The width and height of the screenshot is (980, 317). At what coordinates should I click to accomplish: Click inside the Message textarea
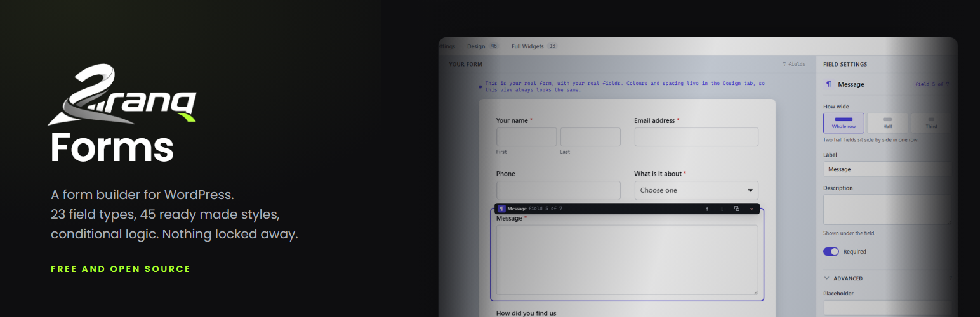[627, 260]
